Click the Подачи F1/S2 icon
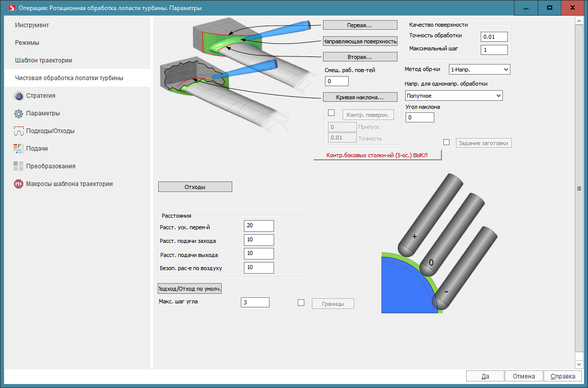The image size is (588, 388). (x=18, y=149)
